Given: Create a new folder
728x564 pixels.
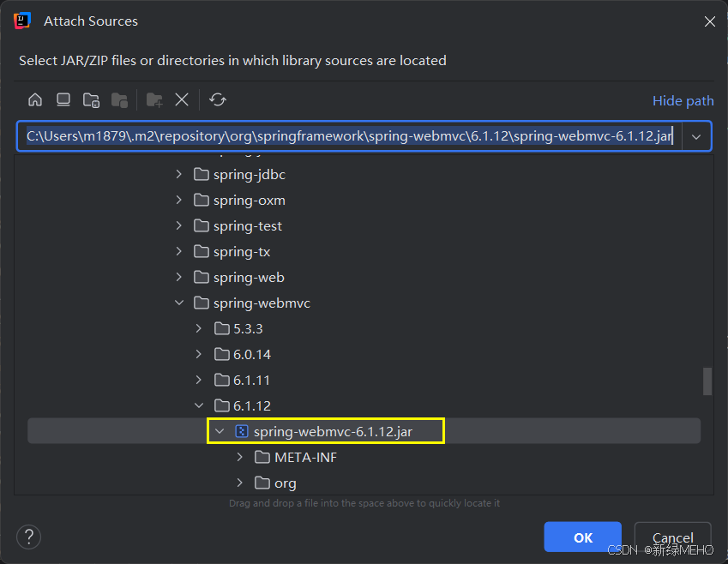Looking at the screenshot, I should pos(154,99).
